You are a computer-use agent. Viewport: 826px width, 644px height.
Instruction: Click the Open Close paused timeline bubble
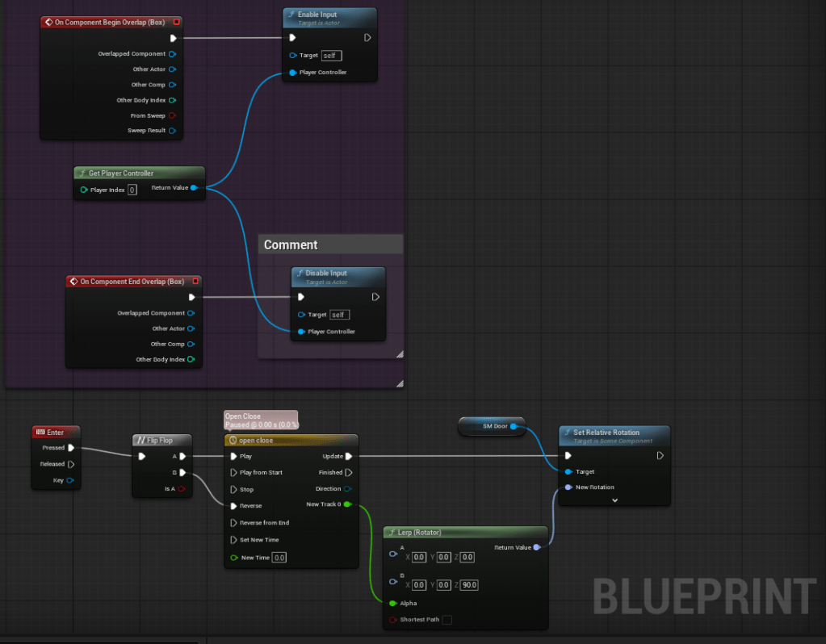tap(261, 420)
